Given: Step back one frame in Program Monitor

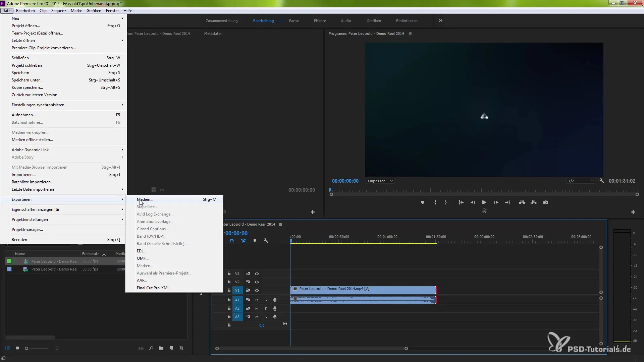Looking at the screenshot, I should point(473,202).
